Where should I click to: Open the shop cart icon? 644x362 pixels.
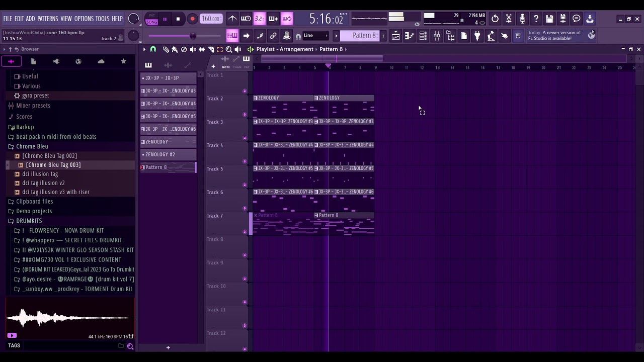pyautogui.click(x=518, y=36)
